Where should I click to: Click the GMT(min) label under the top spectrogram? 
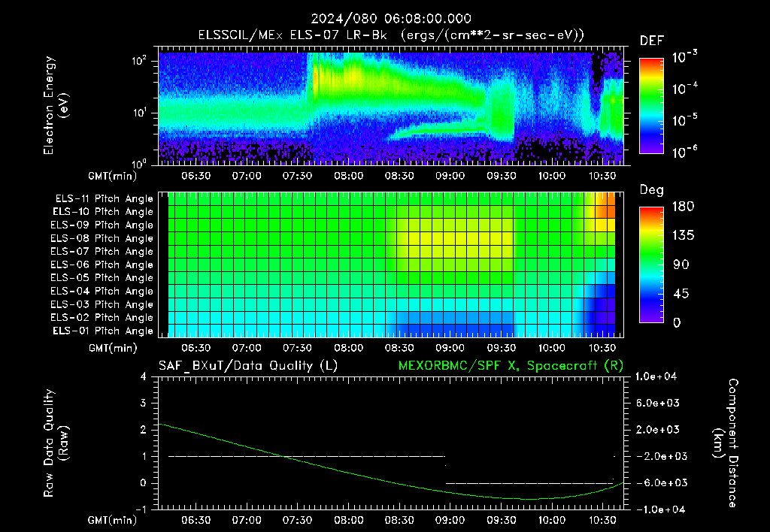113,176
